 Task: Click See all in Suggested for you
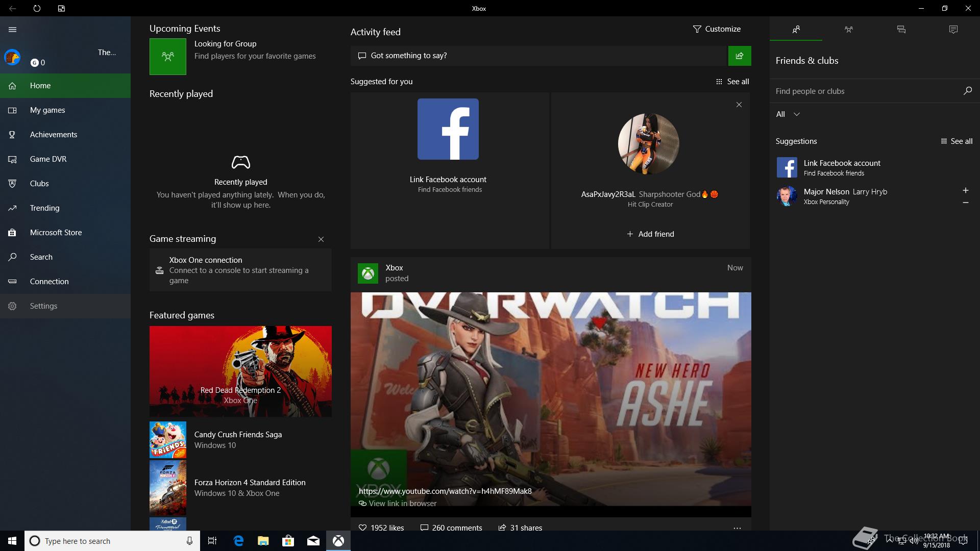732,82
